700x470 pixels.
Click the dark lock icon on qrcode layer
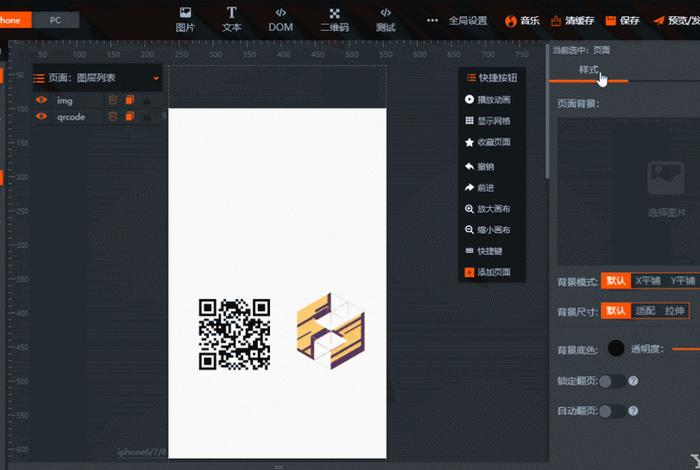tap(147, 117)
